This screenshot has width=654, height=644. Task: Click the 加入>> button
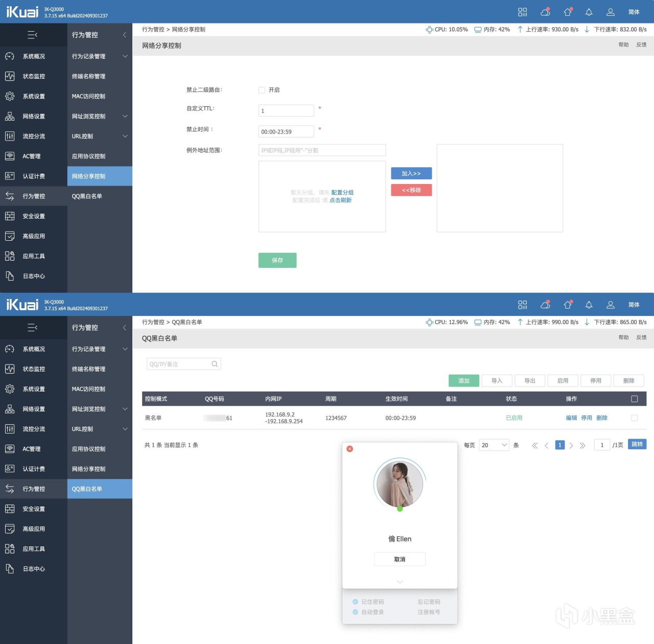click(x=411, y=173)
